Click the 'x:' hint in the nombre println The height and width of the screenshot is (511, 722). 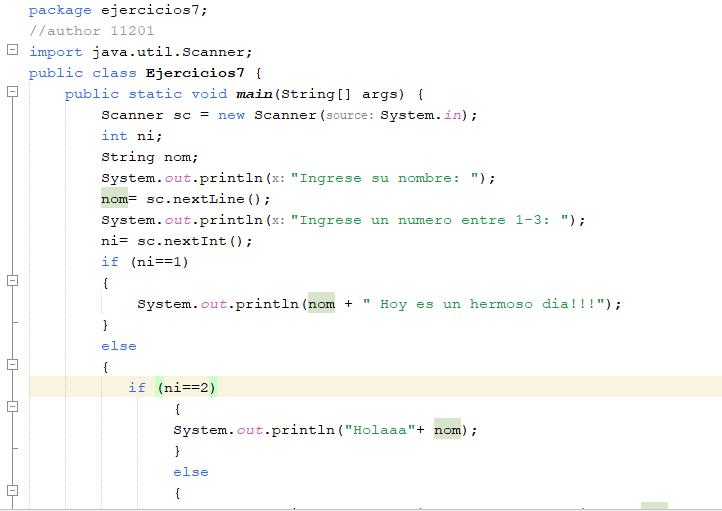coord(278,179)
